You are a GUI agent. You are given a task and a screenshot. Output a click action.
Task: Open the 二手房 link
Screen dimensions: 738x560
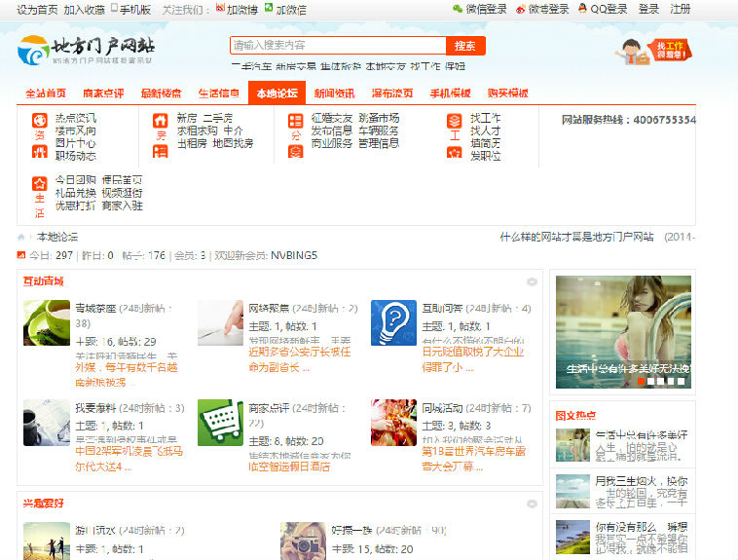(x=218, y=118)
